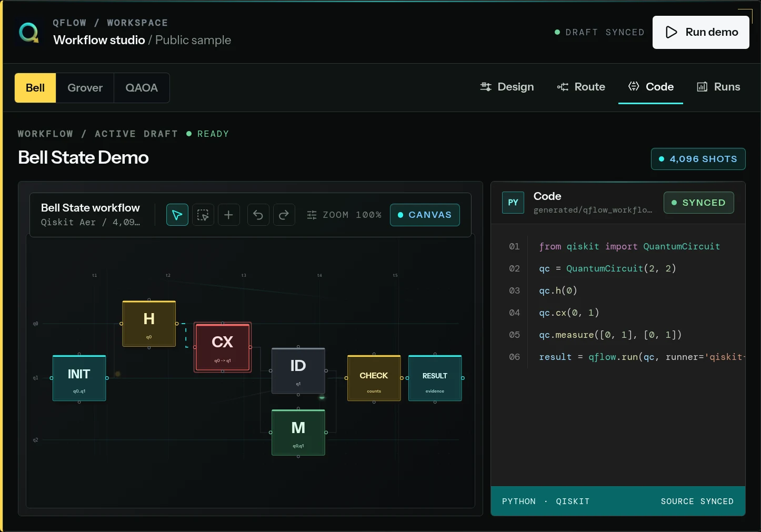This screenshot has width=761, height=532.
Task: Click code line qc.h(0)
Action: [558, 290]
